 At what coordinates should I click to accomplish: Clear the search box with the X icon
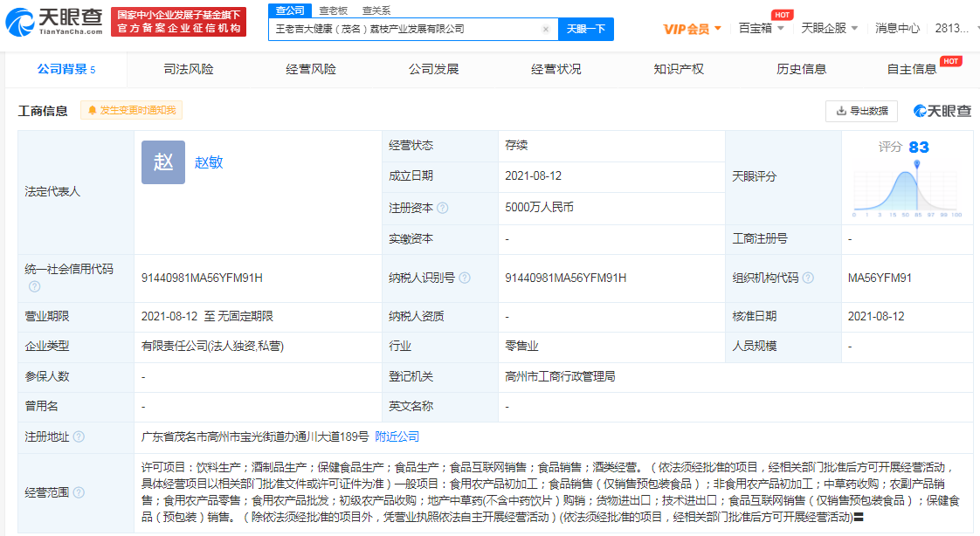546,30
